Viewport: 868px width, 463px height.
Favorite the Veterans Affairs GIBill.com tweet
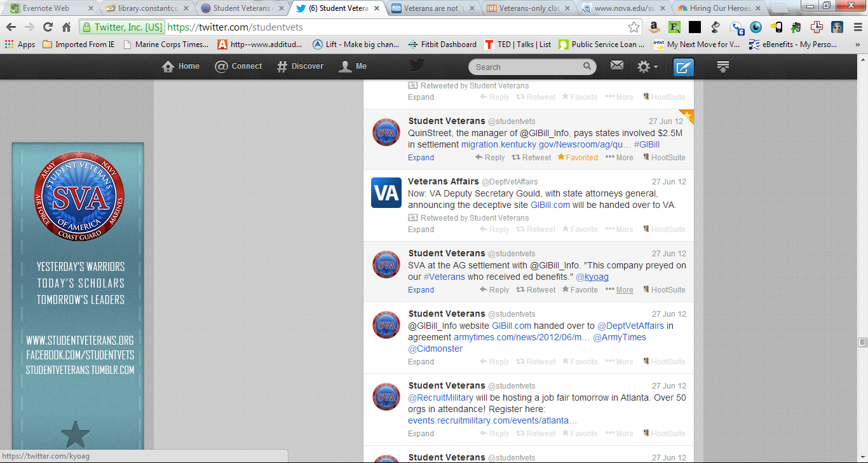(x=580, y=230)
